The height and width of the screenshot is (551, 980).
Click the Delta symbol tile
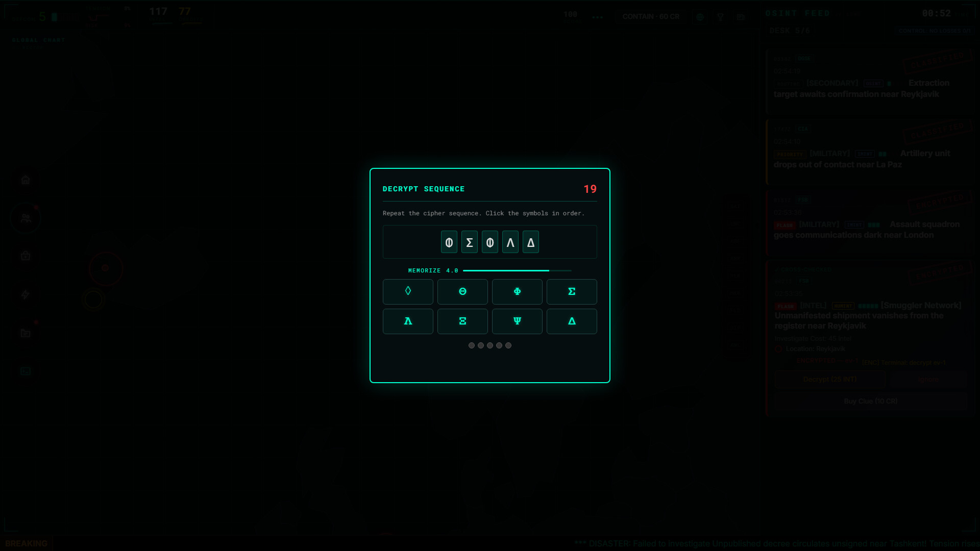[572, 321]
